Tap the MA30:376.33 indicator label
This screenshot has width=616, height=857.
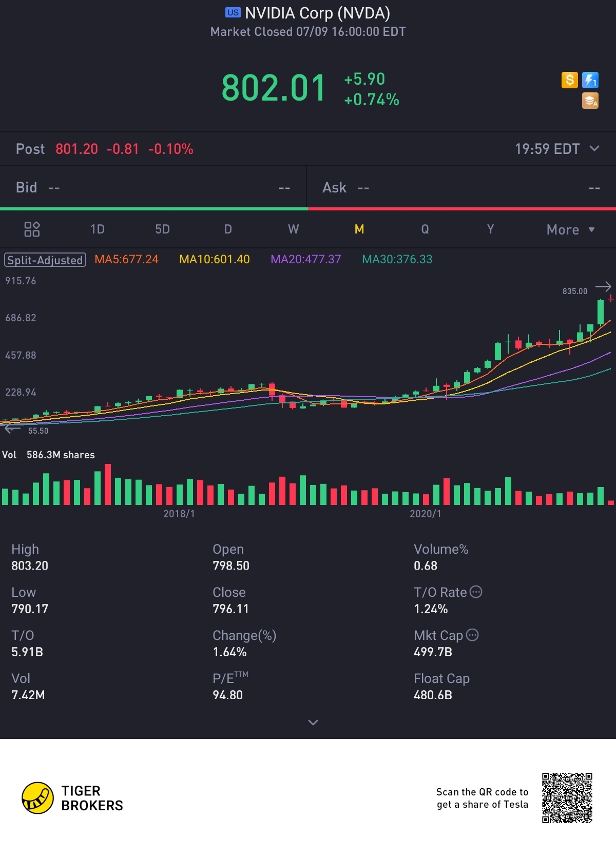point(397,259)
